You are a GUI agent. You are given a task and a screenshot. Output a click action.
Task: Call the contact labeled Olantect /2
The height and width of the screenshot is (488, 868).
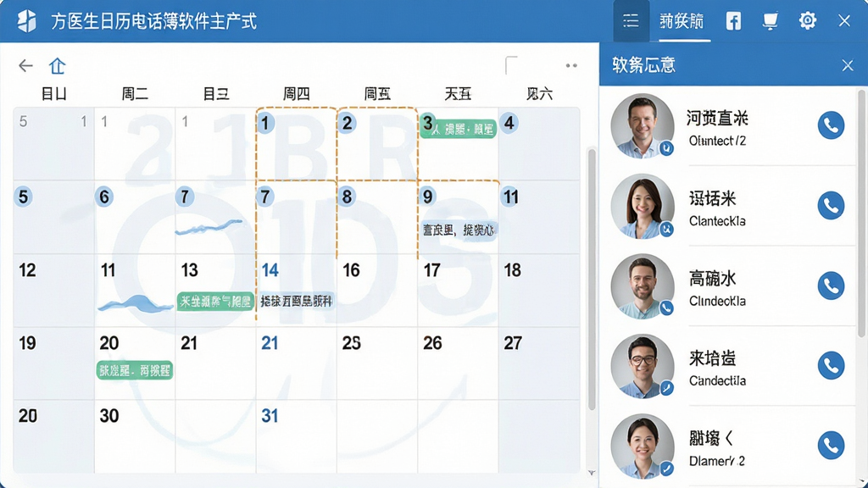click(x=831, y=125)
